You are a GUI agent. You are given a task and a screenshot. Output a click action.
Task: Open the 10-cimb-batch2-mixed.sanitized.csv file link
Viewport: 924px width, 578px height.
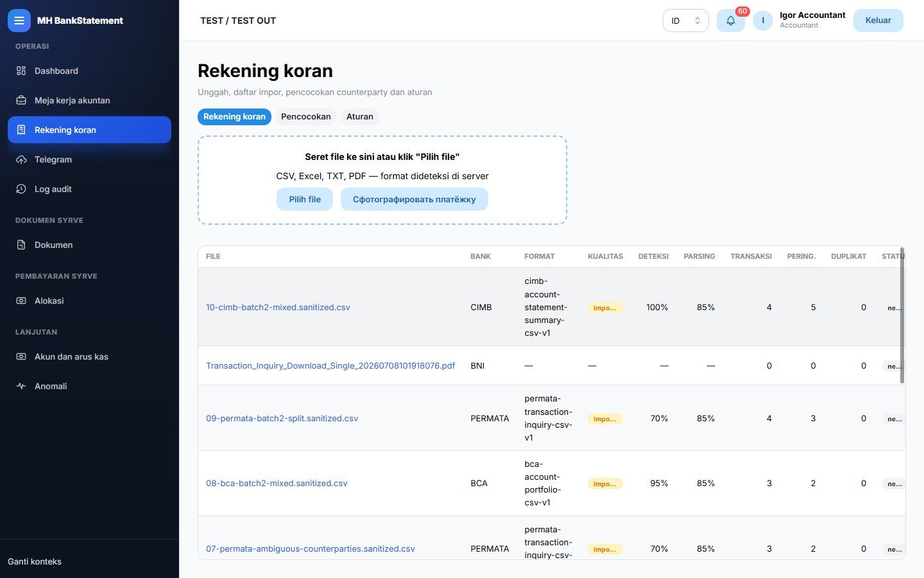coord(278,307)
